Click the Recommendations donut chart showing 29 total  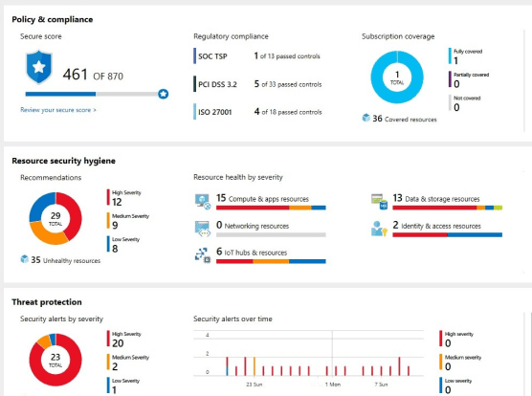[55, 218]
